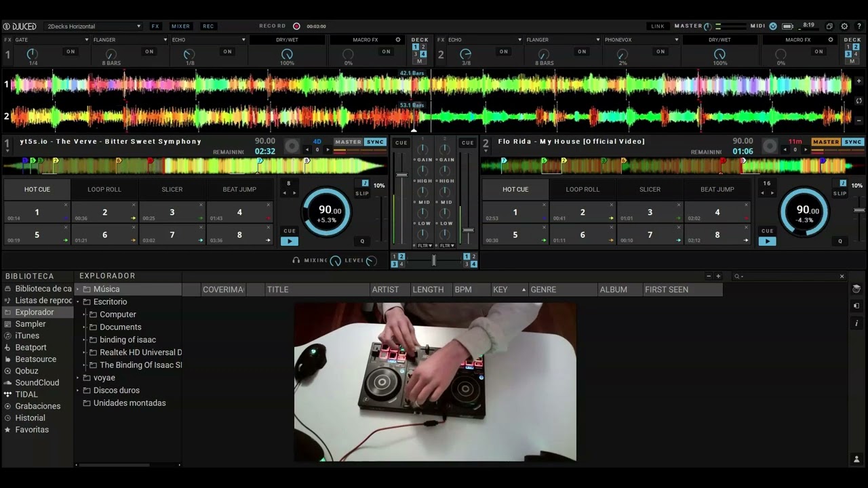Clear the library search with X icon
868x488 pixels.
pyautogui.click(x=842, y=277)
